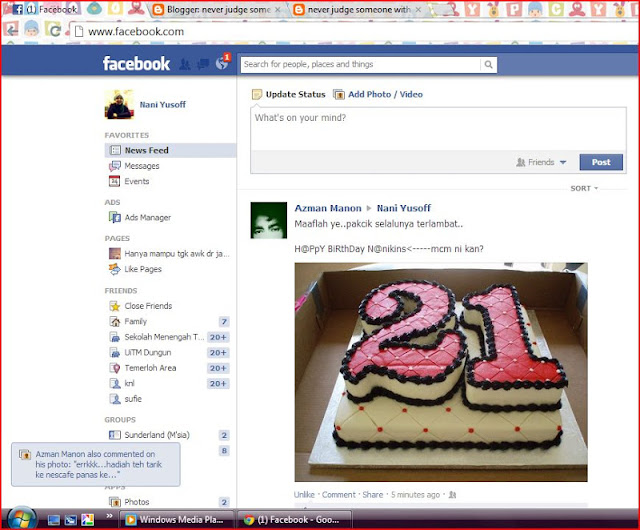Open the Temerloh Area list

[x=150, y=368]
